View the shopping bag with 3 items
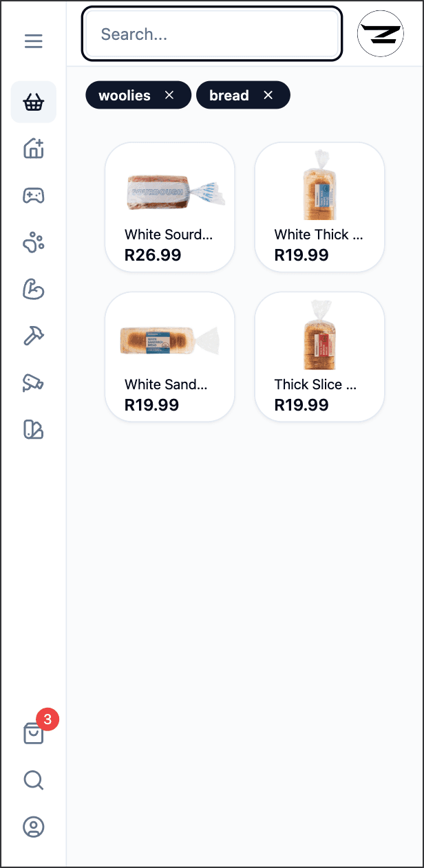424x868 pixels. point(33,733)
